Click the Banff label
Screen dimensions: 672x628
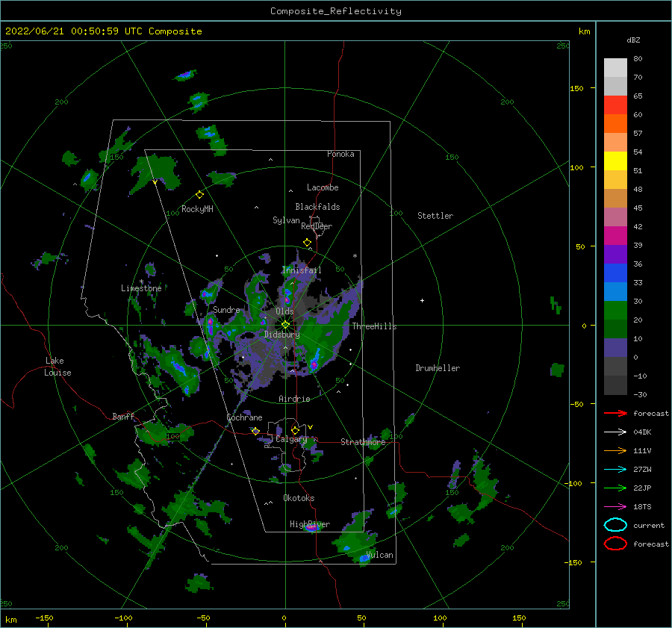pos(123,416)
